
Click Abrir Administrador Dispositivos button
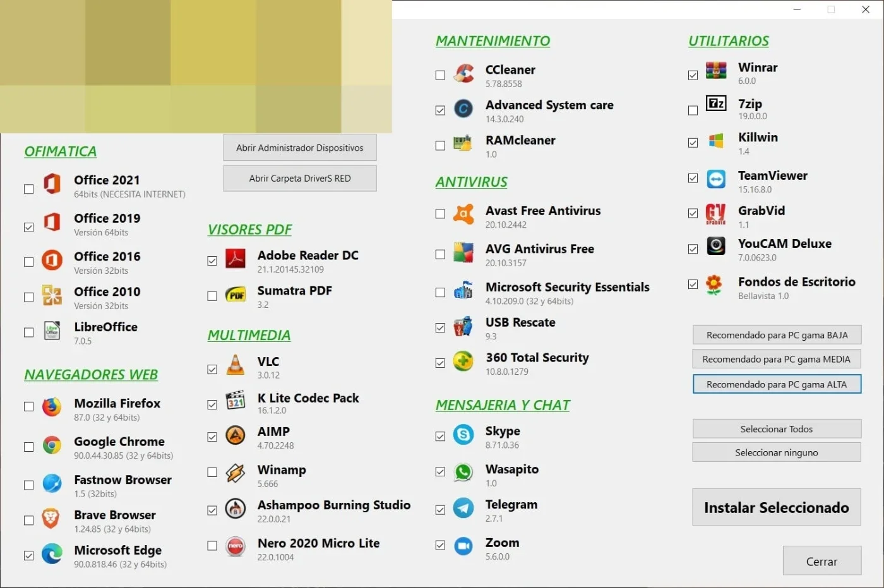[x=300, y=148]
